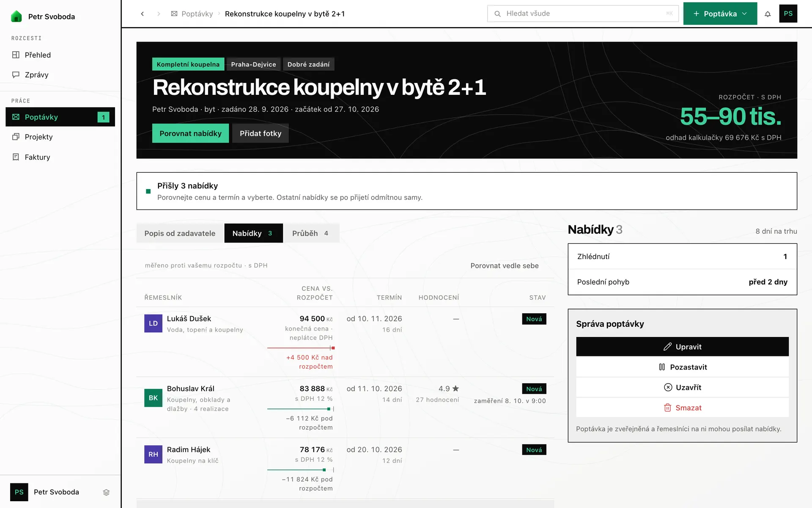The image size is (812, 508).
Task: Click Přidat fotky button
Action: click(261, 133)
